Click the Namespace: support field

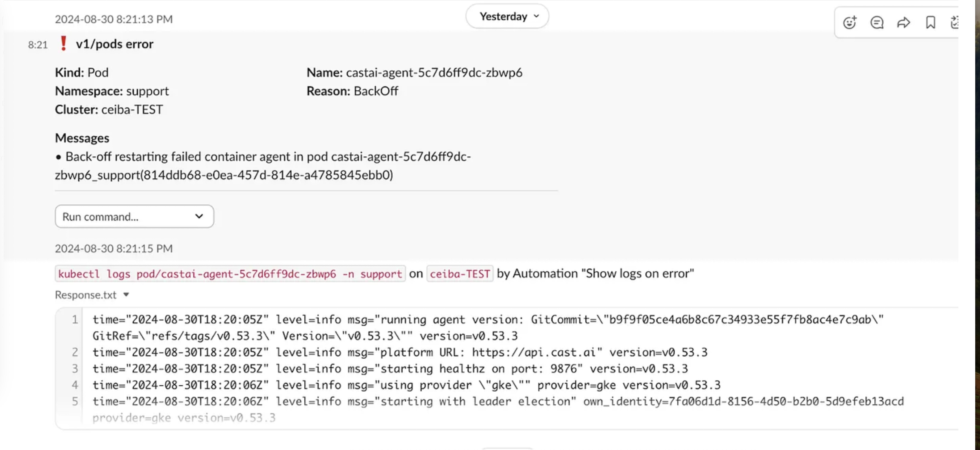[x=112, y=91]
